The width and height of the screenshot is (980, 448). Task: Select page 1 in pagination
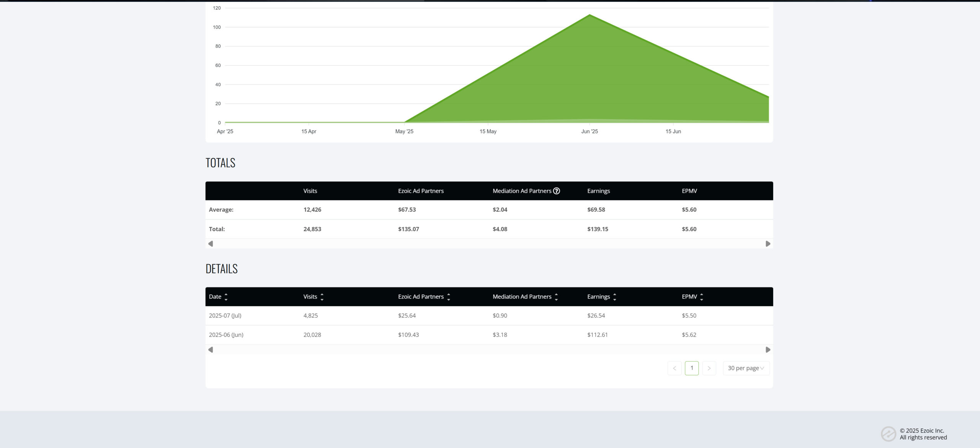point(692,368)
